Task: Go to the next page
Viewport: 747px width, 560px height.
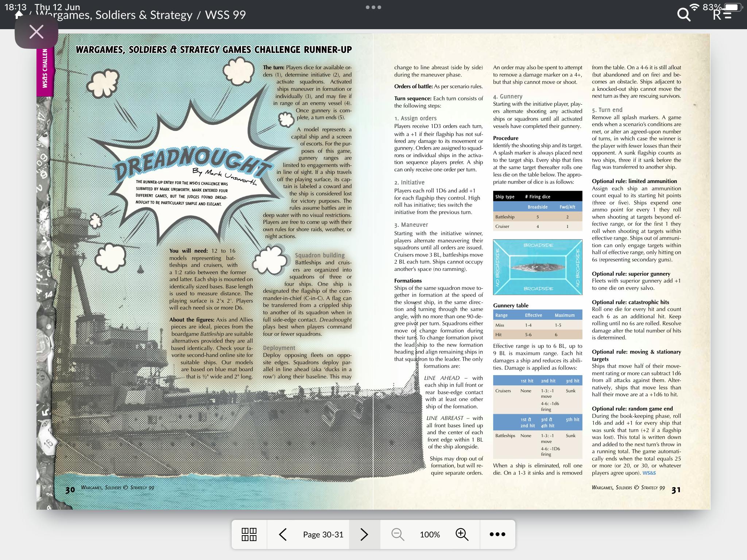Action: click(364, 534)
